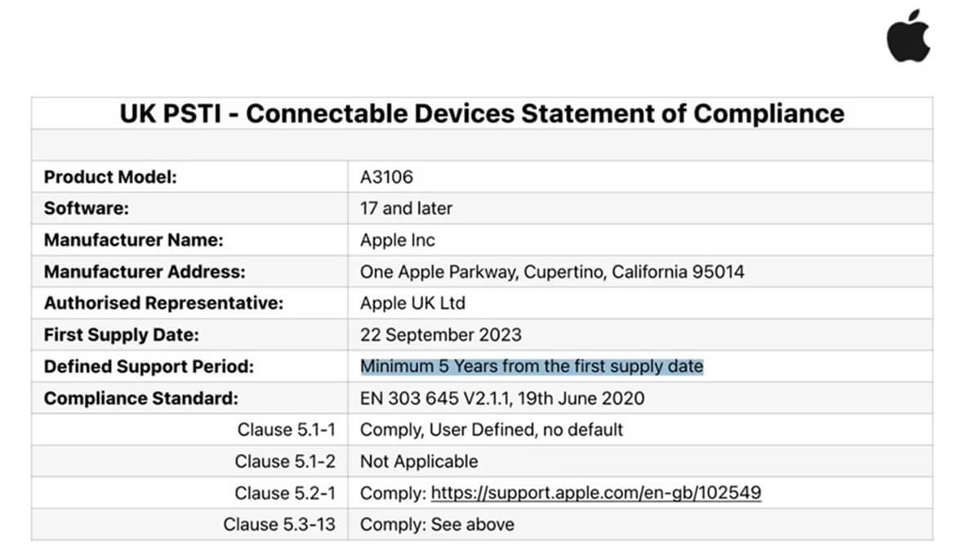Select the 'Clause 5.1-1' label
Viewport: 980px width, 551px height.
286,429
